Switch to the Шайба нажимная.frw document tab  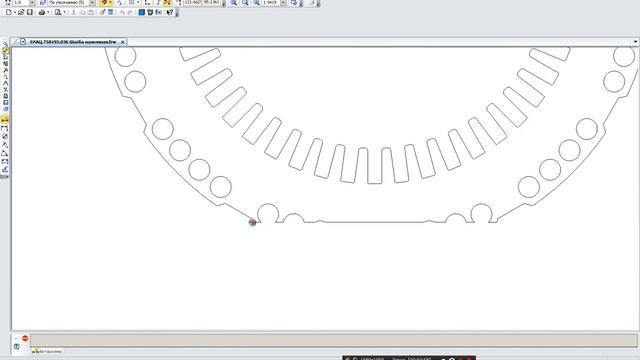pyautogui.click(x=73, y=42)
